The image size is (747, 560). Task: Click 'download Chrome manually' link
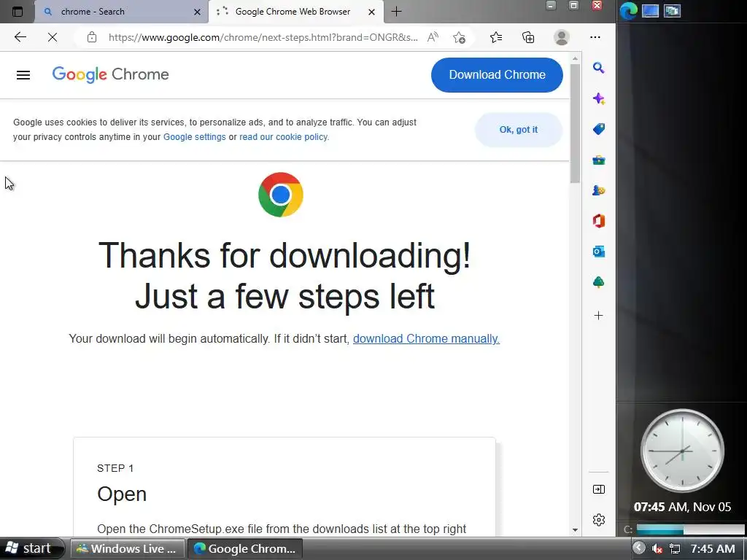click(x=426, y=338)
